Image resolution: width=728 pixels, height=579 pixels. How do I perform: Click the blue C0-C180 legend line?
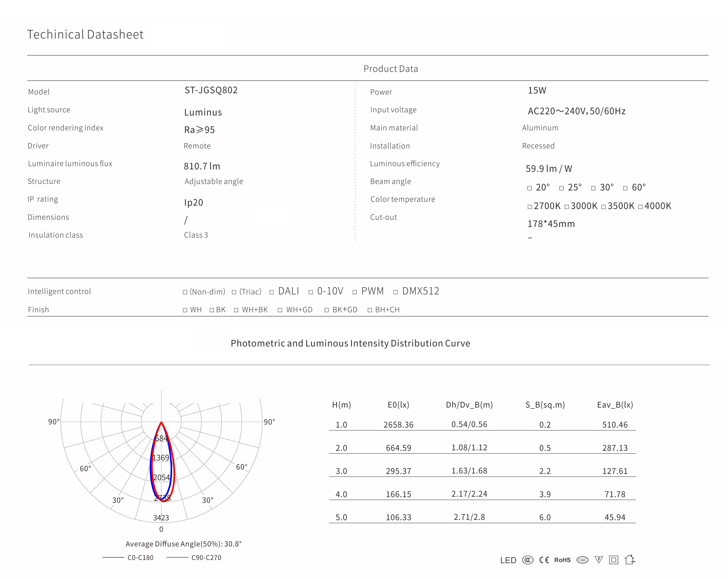[113, 557]
